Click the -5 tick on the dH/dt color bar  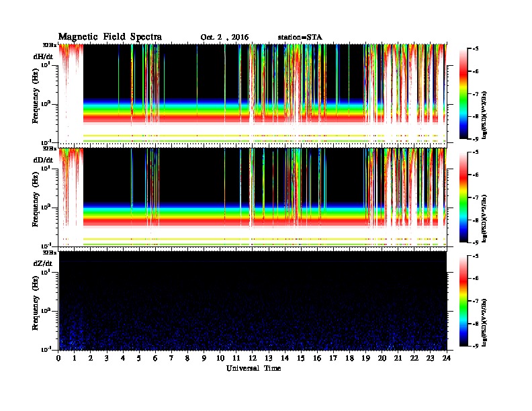(476, 49)
